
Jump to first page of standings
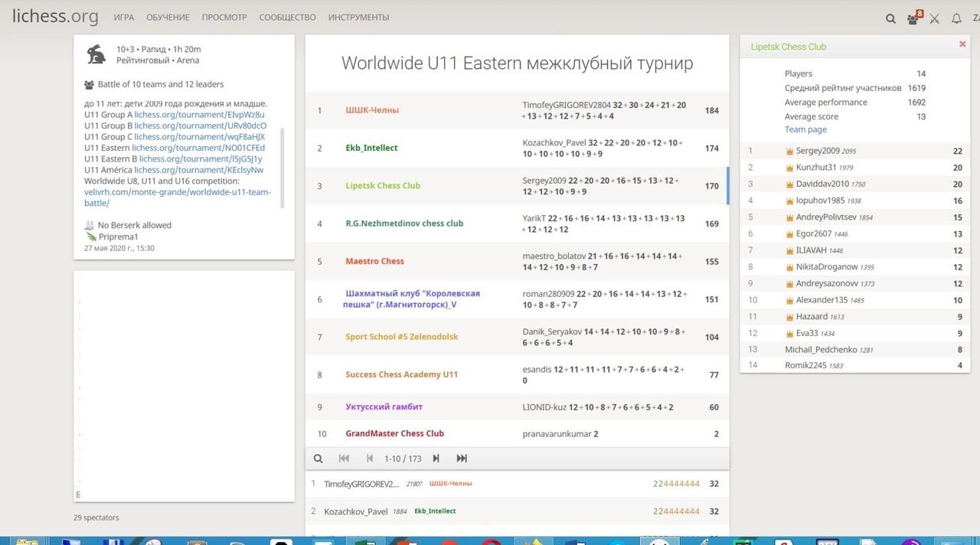click(344, 459)
